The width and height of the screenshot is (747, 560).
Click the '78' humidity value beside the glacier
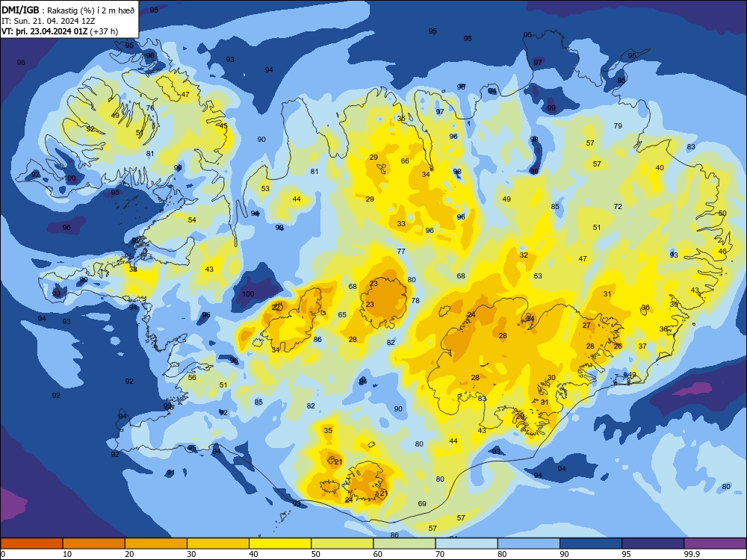pos(415,300)
